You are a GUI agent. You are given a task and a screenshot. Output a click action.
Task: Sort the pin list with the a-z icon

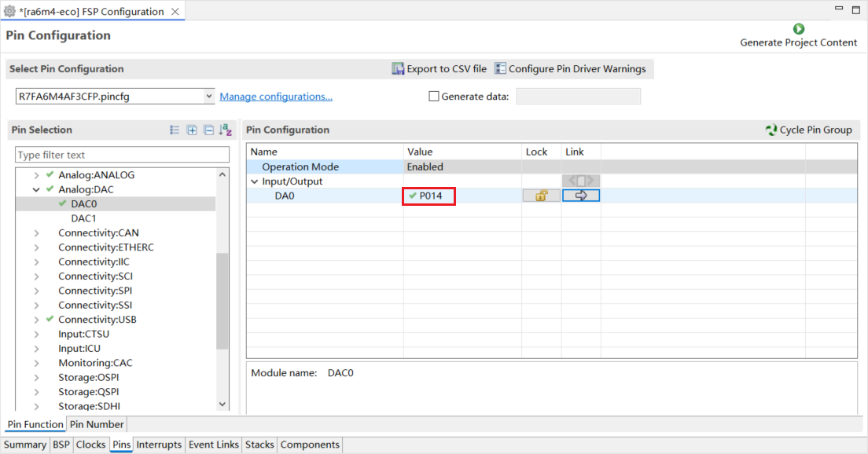(x=226, y=130)
